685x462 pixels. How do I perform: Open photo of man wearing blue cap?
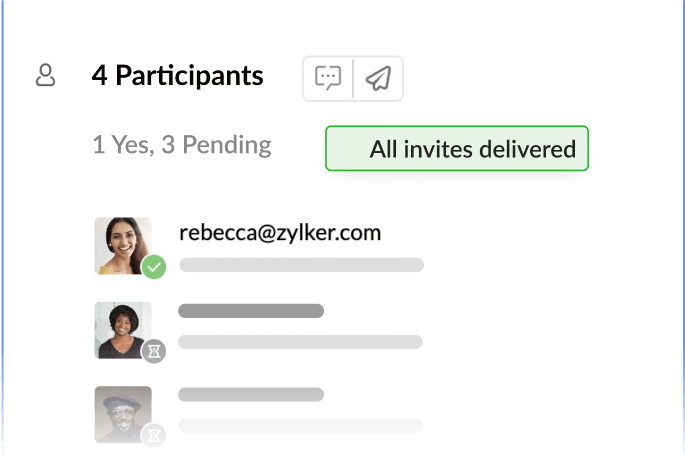[x=121, y=413]
